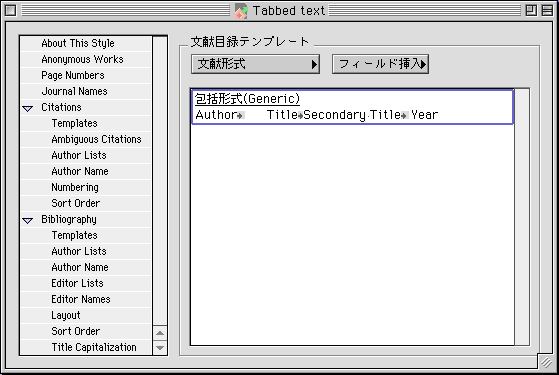Open the フィールド挿入 popup button
Image resolution: width=559 pixels, height=375 pixels.
tap(380, 64)
